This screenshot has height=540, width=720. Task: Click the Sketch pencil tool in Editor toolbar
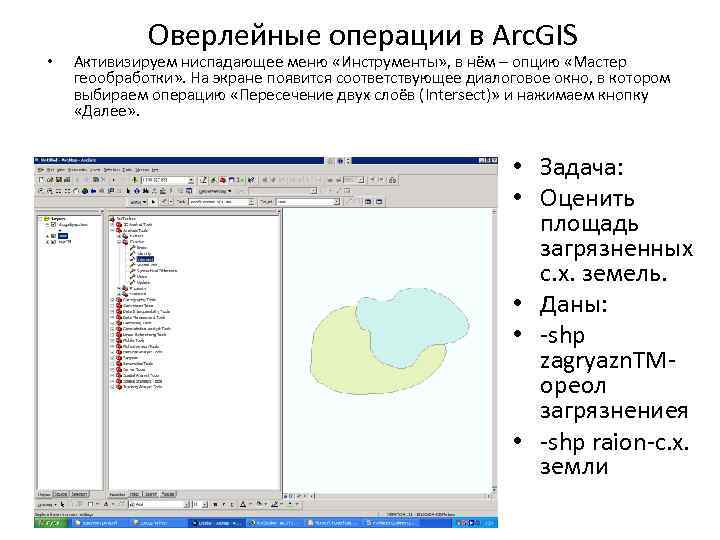pyautogui.click(x=163, y=202)
